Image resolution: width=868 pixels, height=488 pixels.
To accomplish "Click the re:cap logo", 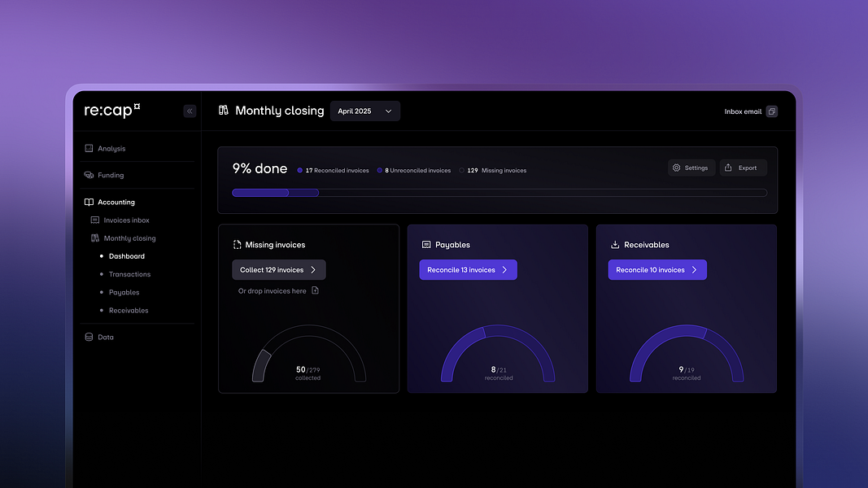I will (112, 110).
